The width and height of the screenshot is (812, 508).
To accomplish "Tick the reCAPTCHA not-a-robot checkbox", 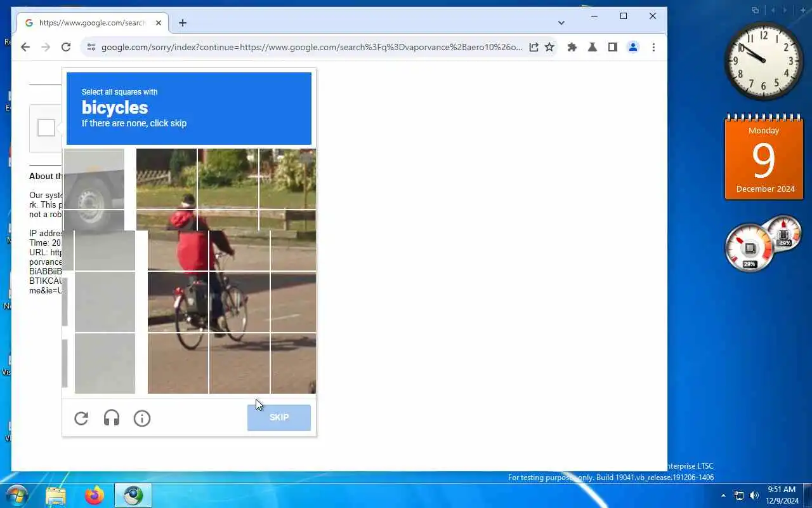I will click(x=46, y=128).
